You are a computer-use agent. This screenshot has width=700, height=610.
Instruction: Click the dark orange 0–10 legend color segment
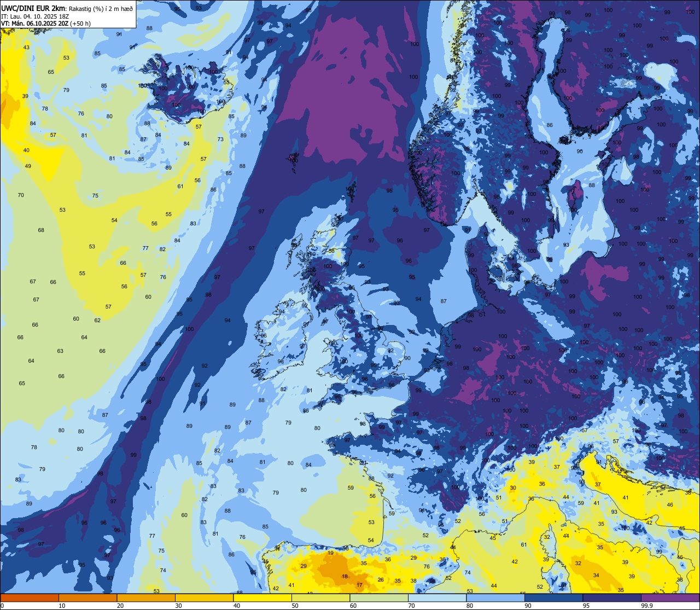point(30,597)
